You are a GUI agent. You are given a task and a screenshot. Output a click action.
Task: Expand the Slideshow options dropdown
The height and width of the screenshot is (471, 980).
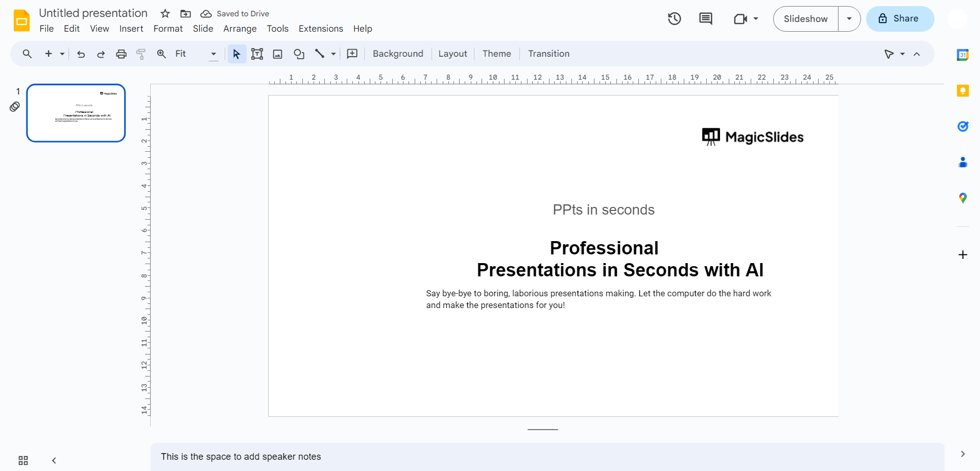[x=849, y=19]
